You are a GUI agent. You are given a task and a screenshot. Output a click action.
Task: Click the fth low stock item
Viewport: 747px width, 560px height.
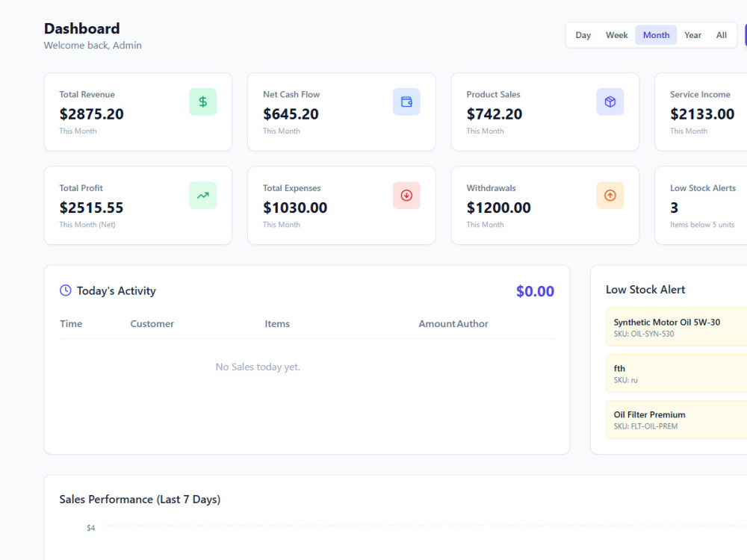[x=677, y=373]
